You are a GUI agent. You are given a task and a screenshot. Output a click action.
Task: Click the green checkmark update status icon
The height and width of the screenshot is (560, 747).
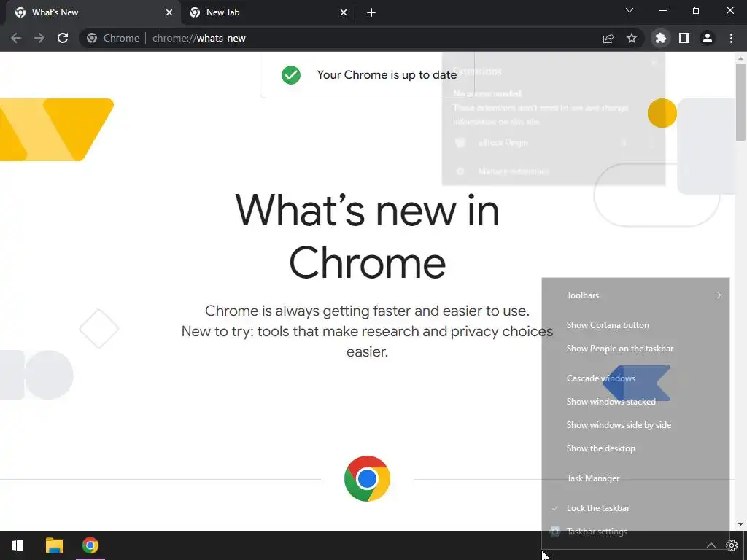291,75
